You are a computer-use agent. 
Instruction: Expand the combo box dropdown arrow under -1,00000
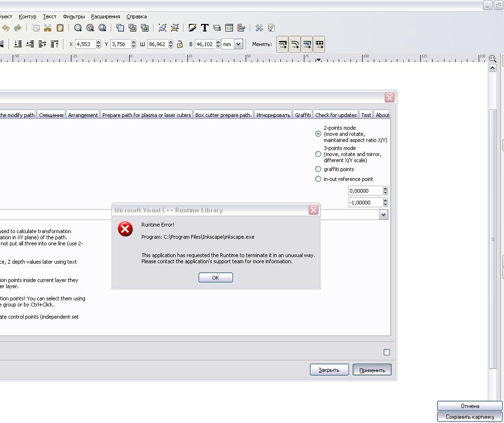point(383,215)
